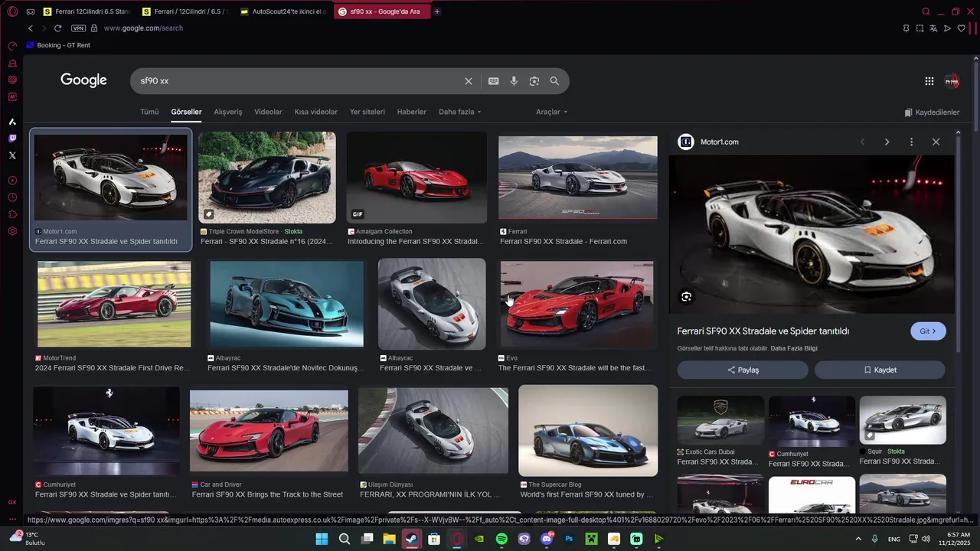This screenshot has width=980, height=551.
Task: Search by image with Lens icon
Action: [534, 81]
